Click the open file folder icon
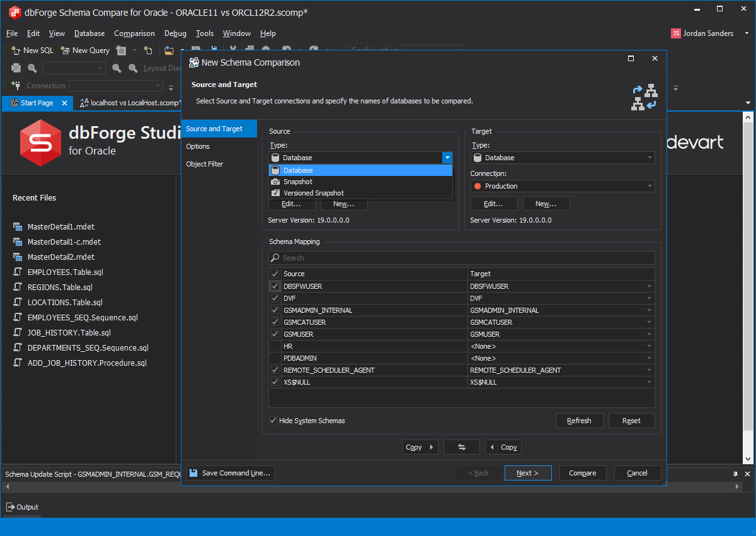Viewport: 756px width, 536px height. tap(168, 50)
